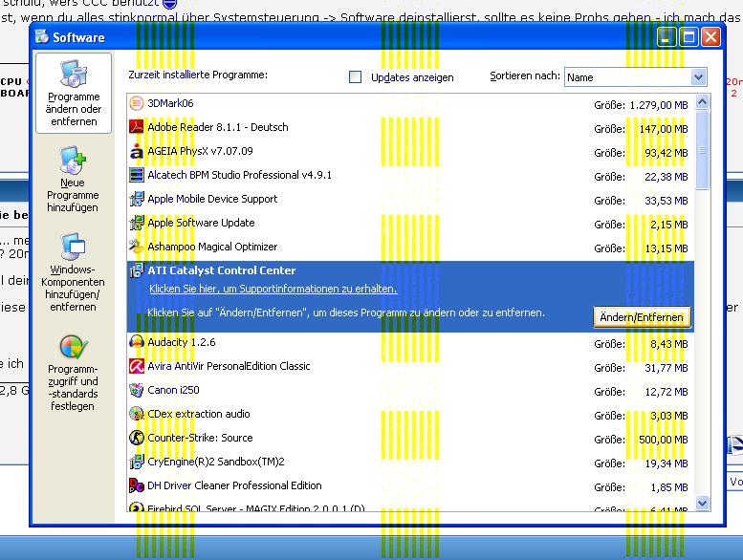Viewport: 743px width, 560px height.
Task: Click the list scrollbar up arrow
Action: click(702, 102)
